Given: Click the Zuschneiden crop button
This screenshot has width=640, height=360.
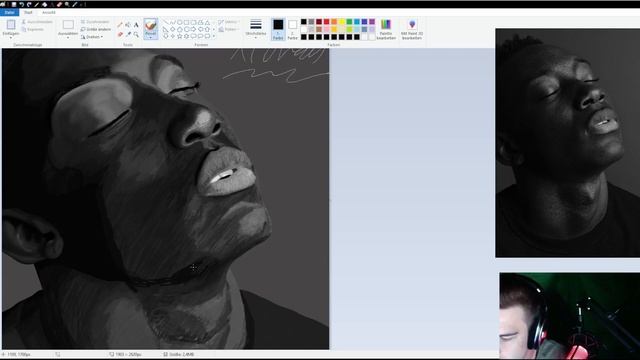Looking at the screenshot, I should point(95,22).
